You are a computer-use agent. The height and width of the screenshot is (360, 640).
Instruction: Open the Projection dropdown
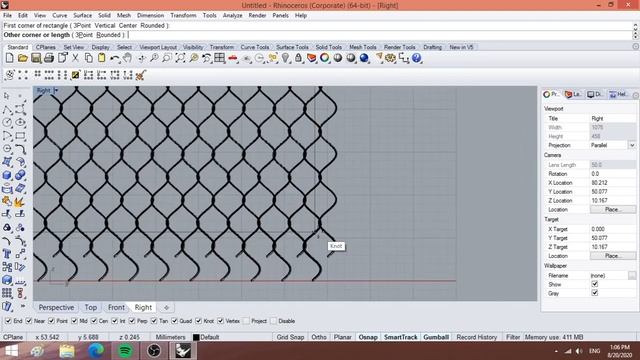(x=632, y=145)
